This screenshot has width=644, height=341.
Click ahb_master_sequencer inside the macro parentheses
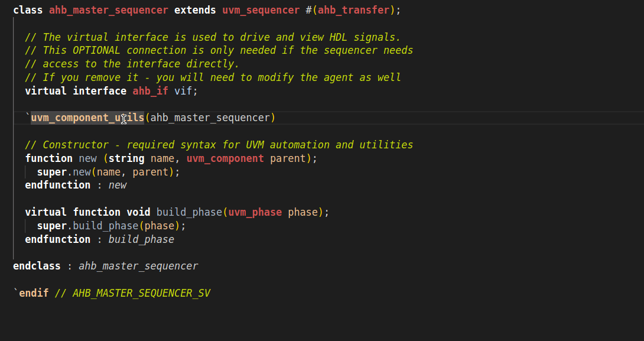(x=210, y=118)
